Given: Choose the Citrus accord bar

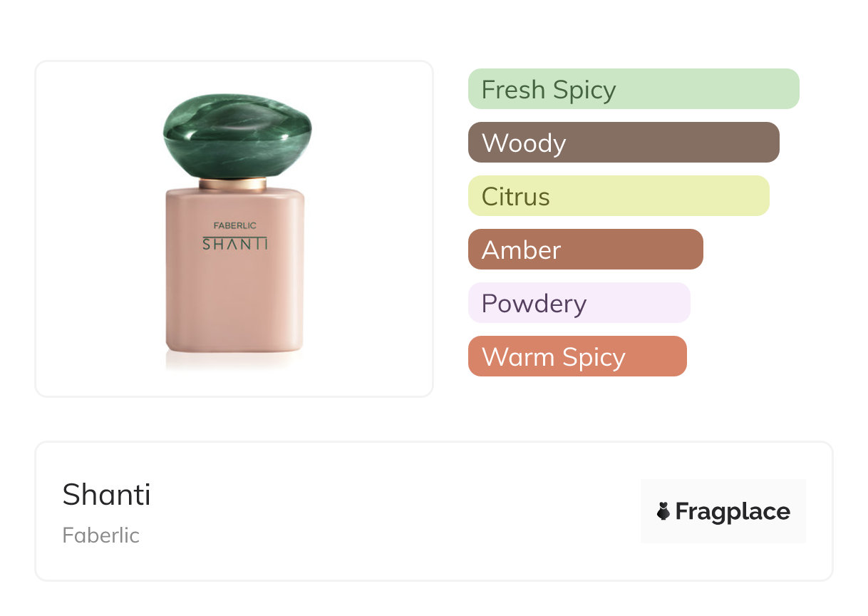Looking at the screenshot, I should tap(618, 196).
